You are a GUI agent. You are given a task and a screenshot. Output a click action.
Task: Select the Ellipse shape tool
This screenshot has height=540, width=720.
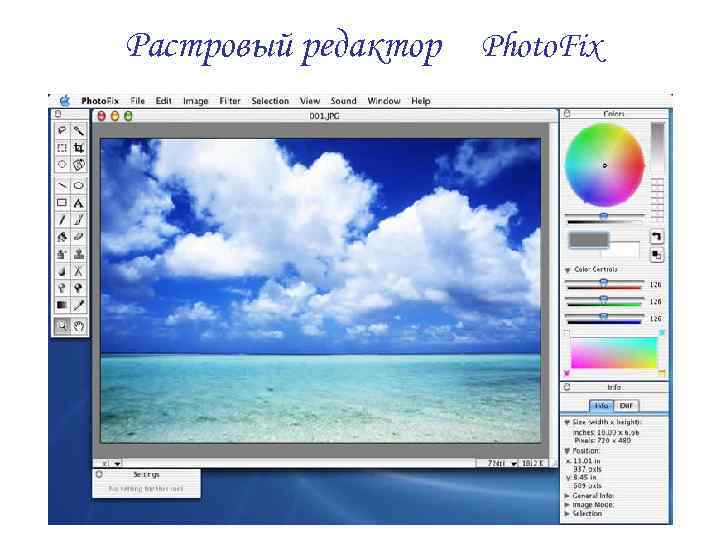coord(79,186)
